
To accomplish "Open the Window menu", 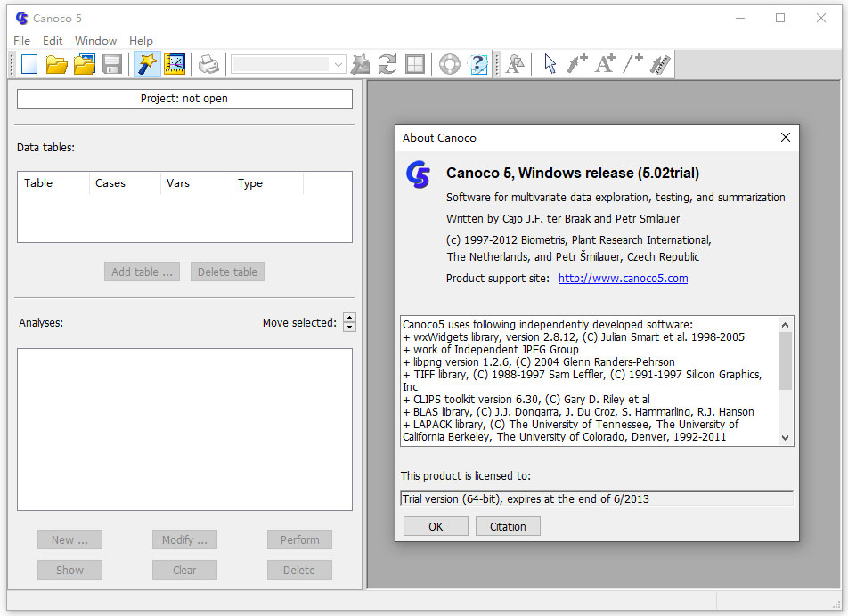I will (95, 41).
